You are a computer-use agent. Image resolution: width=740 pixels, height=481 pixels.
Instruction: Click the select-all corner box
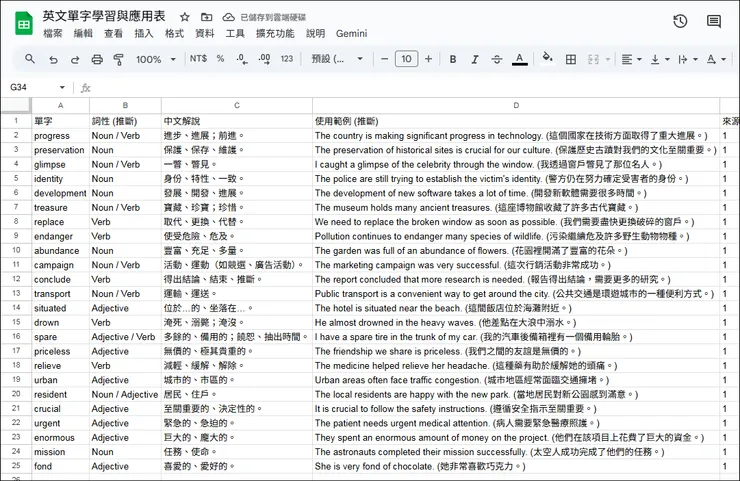(16, 105)
